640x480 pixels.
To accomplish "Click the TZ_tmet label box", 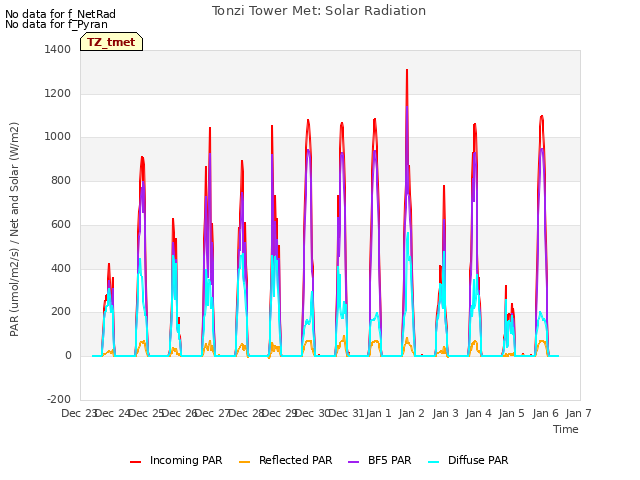I will pyautogui.click(x=111, y=42).
